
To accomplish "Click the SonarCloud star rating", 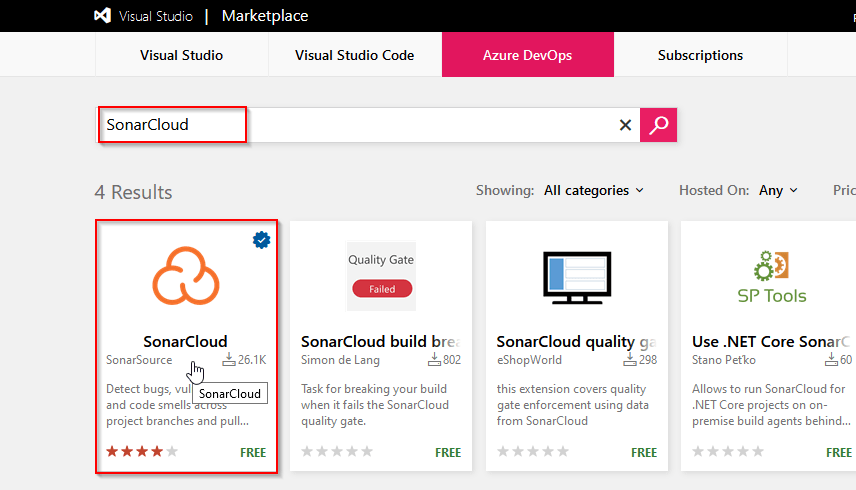I will (142, 452).
